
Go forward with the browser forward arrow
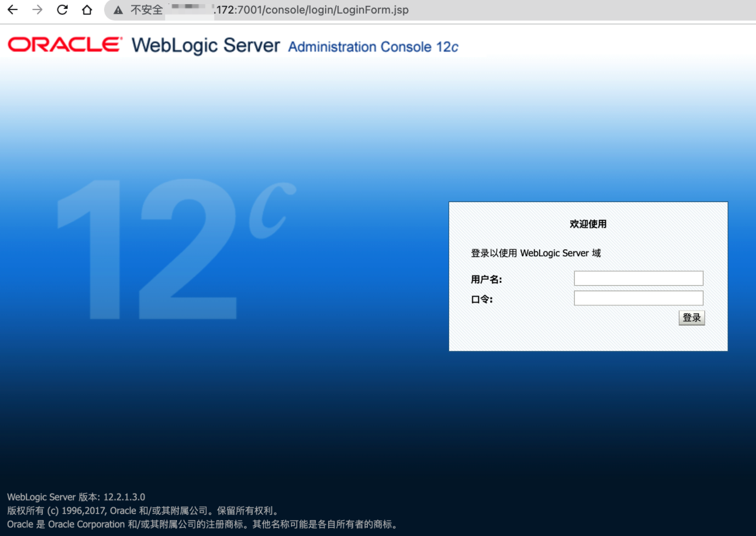tap(37, 10)
